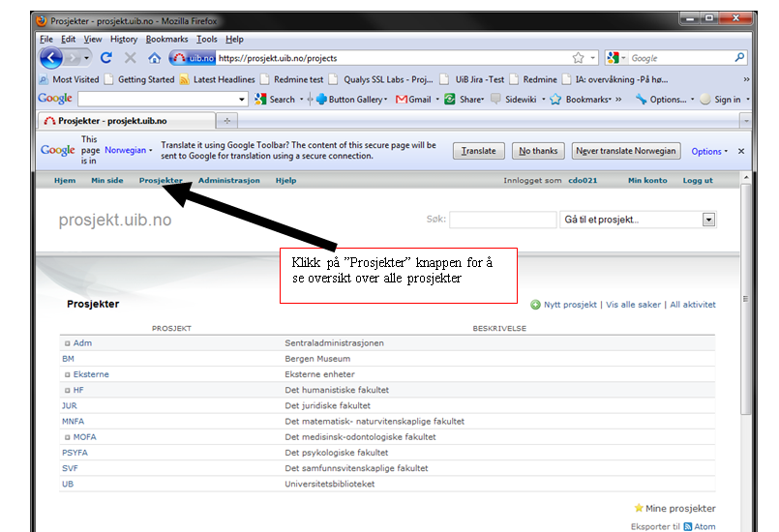
Task: Open the Norwegian language dropdown
Action: pyautogui.click(x=128, y=151)
